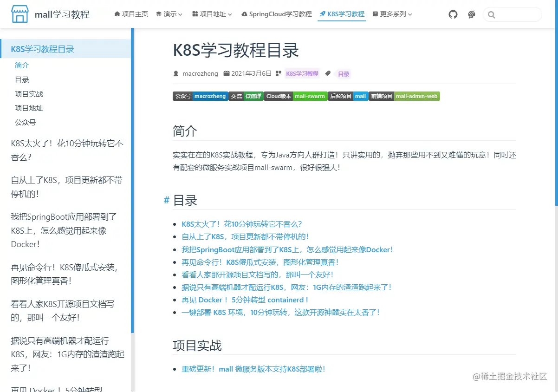This screenshot has width=558, height=392.
Task: Click the K8S学习教程 category tag
Action: [302, 73]
